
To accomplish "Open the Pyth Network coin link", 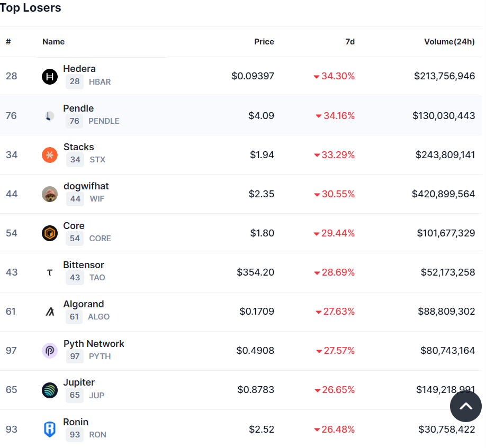I will point(94,344).
